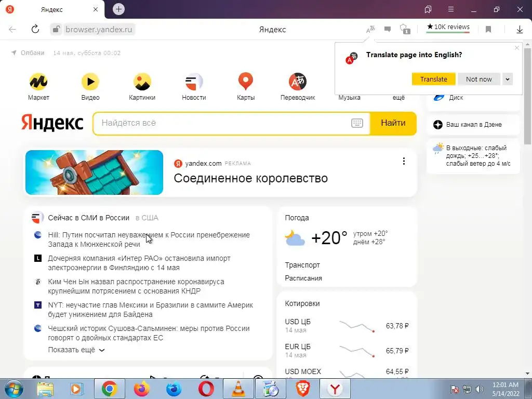Open the protect/extensions icon with badge 1
This screenshot has width=532, height=399.
click(405, 29)
